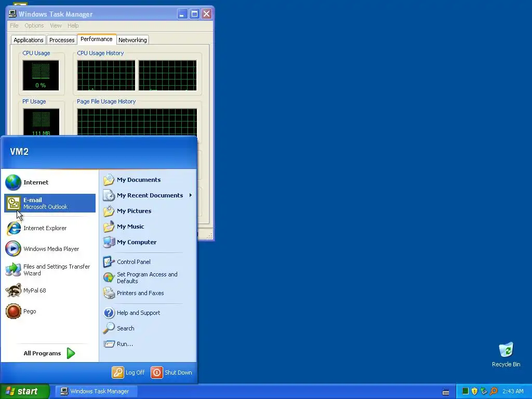Expand All Programs list

pyautogui.click(x=49, y=353)
